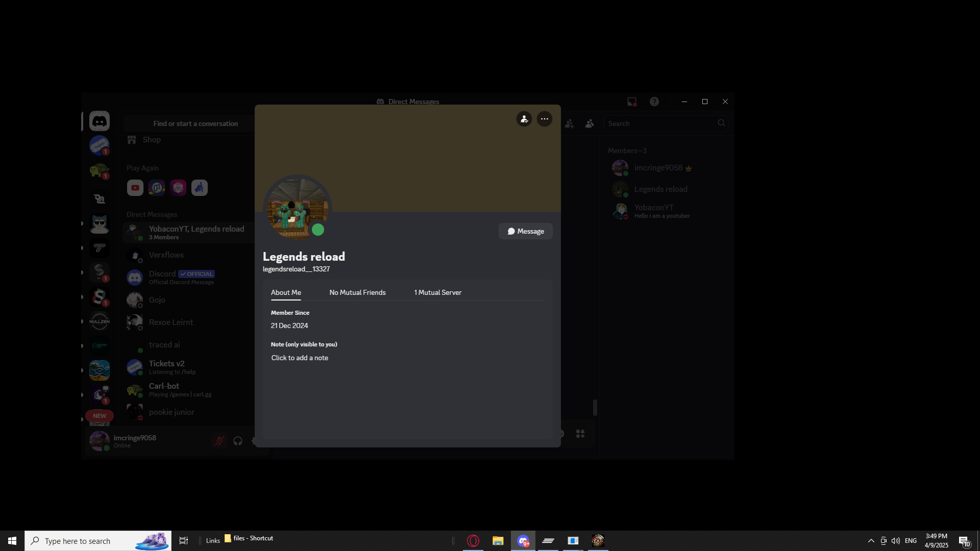Open Task View on the taskbar

184,541
